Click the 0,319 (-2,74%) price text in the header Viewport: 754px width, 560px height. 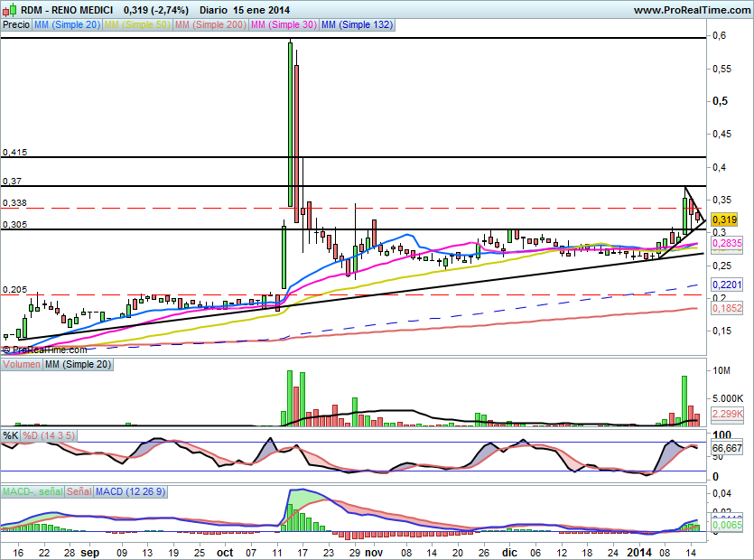156,10
